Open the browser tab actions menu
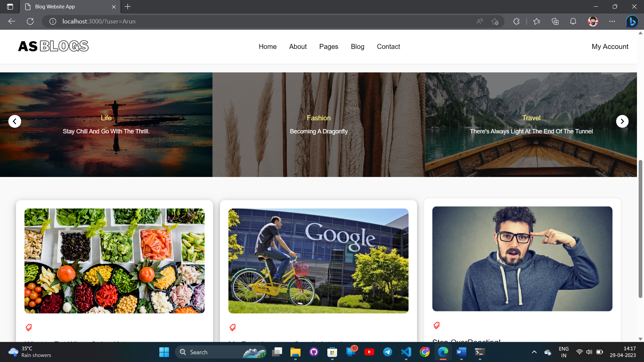644x362 pixels. click(10, 7)
